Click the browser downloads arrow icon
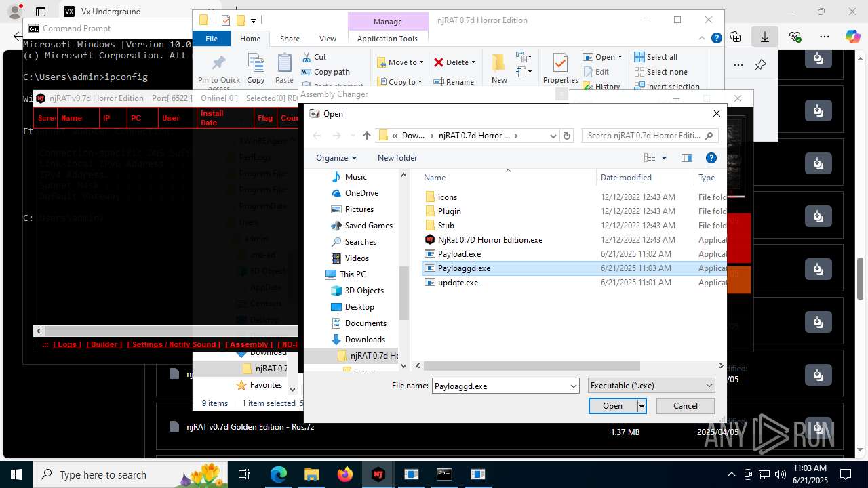This screenshot has width=868, height=488. [765, 37]
